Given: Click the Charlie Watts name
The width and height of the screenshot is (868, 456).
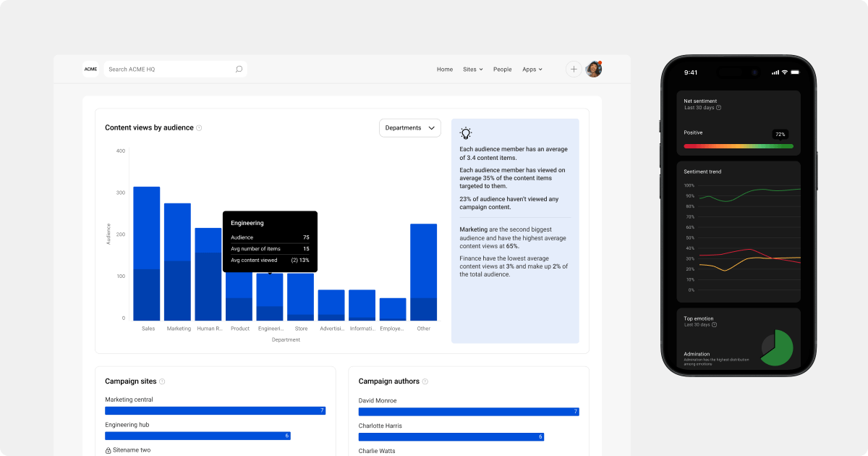Looking at the screenshot, I should [x=377, y=451].
